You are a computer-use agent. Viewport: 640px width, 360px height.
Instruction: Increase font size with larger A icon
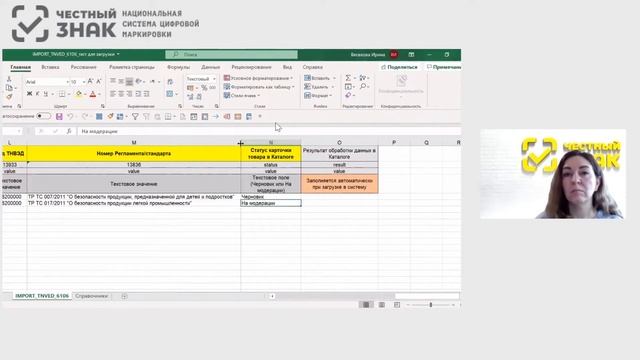click(90, 82)
